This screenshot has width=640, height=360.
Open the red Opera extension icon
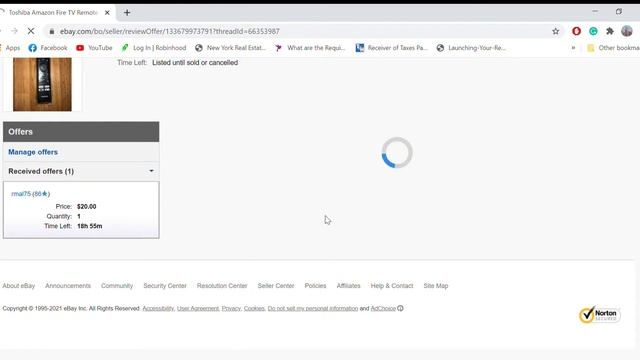576,31
